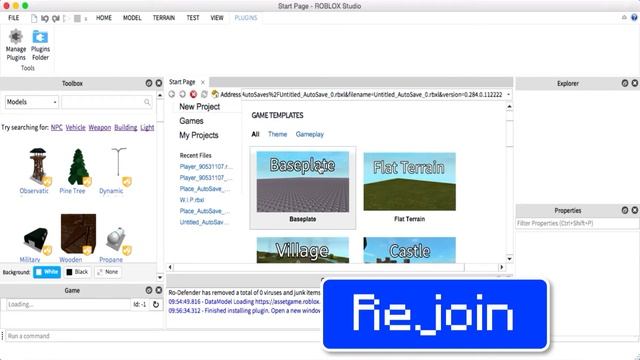Close the Toolbox panel
This screenshot has width=640, height=360.
159,83
